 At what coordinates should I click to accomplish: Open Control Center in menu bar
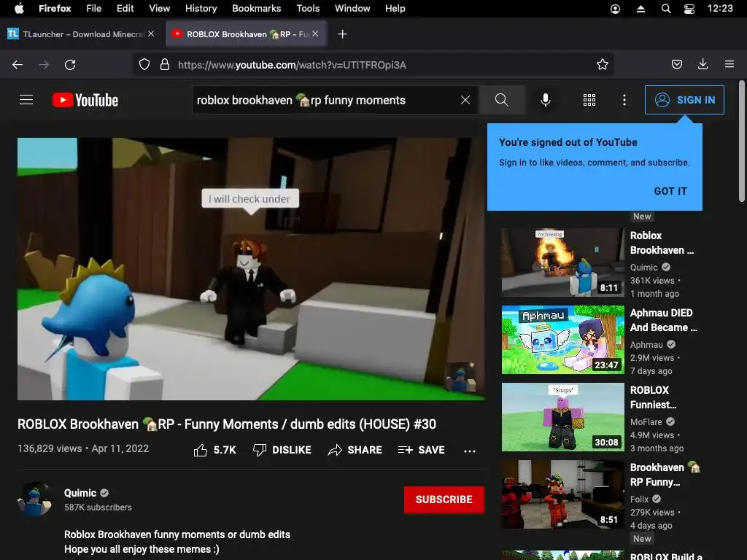click(x=689, y=9)
